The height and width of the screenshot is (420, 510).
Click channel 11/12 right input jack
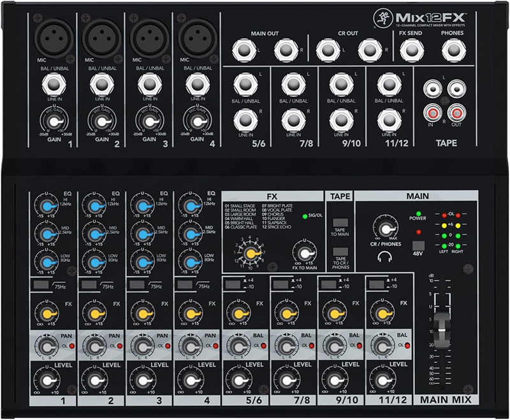[x=386, y=119]
